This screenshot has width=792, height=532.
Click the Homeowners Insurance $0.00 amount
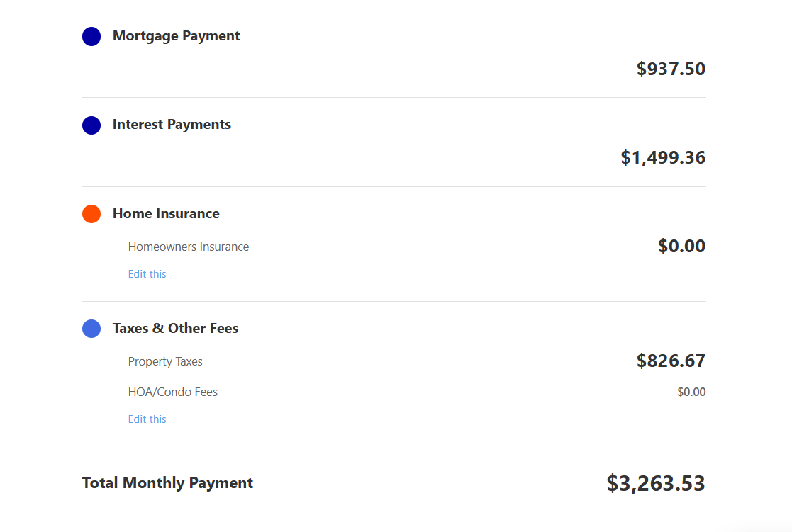681,247
